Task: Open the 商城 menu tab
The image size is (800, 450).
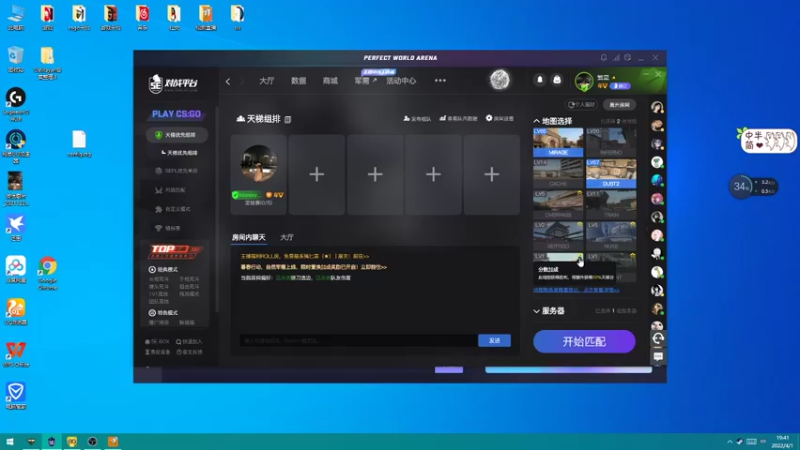Action: (330, 81)
